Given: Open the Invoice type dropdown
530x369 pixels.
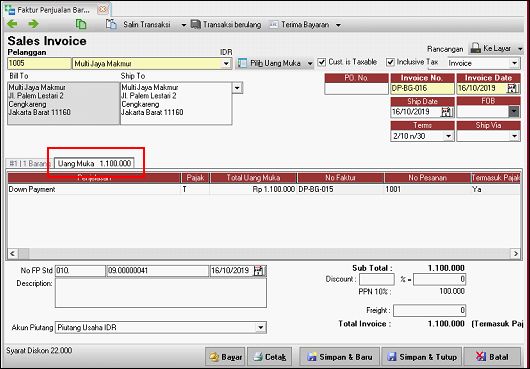Looking at the screenshot, I should (x=514, y=63).
